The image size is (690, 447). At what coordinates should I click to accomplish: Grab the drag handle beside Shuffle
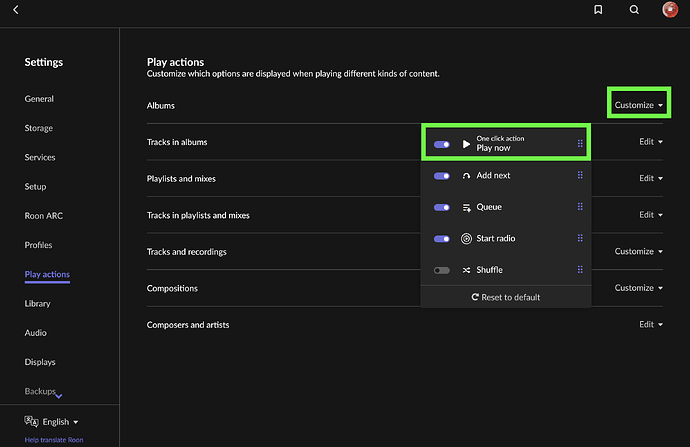(580, 270)
